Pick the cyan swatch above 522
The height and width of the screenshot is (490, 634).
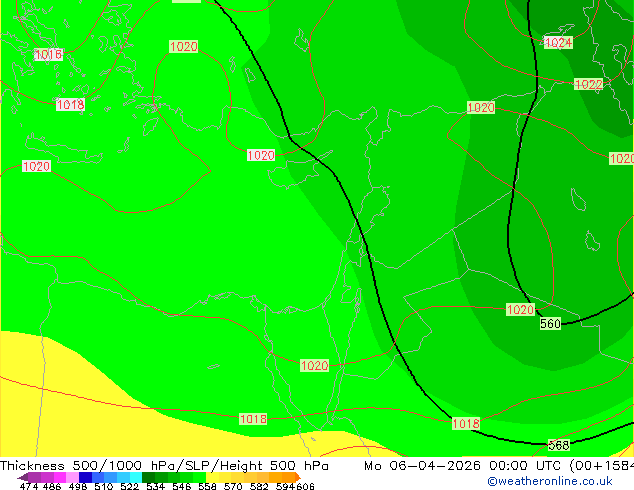(x=136, y=477)
